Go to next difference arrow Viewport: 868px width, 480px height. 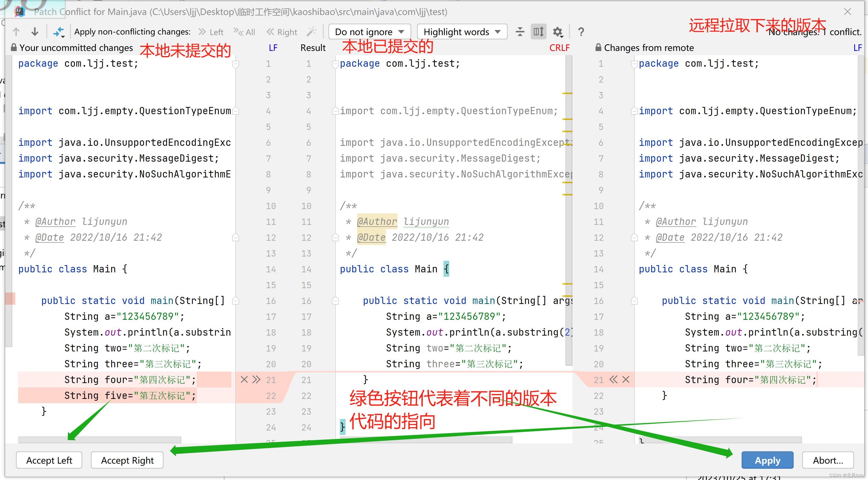pyautogui.click(x=35, y=32)
